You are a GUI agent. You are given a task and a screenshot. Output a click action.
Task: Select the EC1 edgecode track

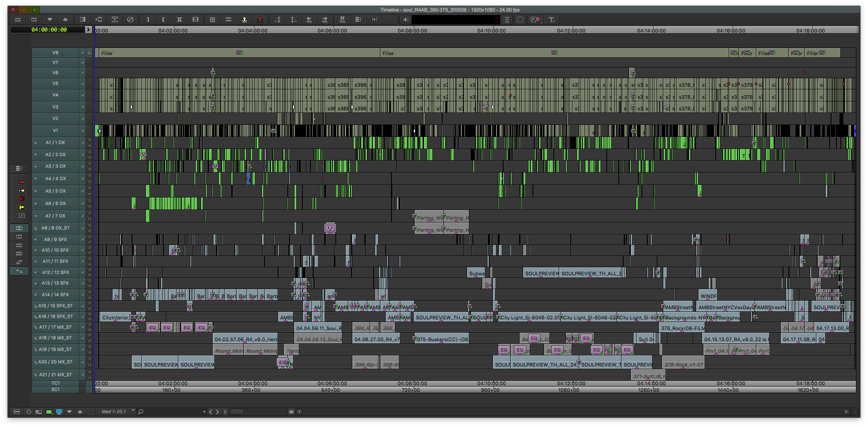tap(56, 390)
